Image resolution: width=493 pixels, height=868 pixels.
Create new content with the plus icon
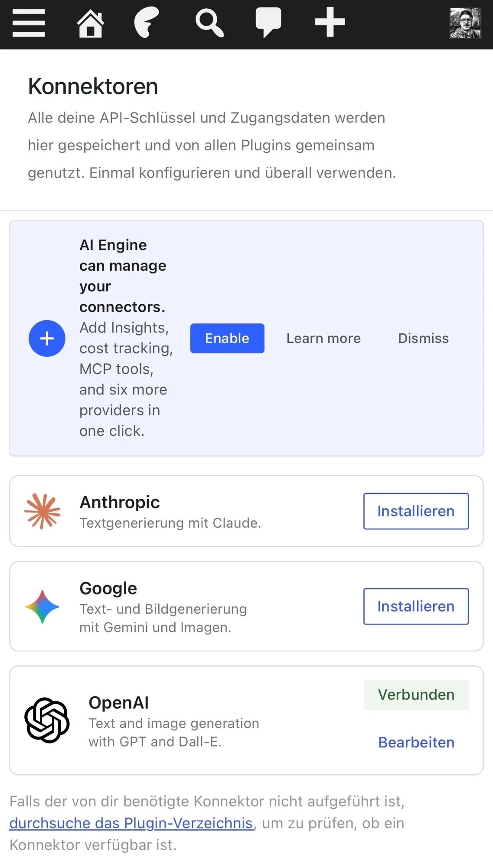(x=330, y=22)
